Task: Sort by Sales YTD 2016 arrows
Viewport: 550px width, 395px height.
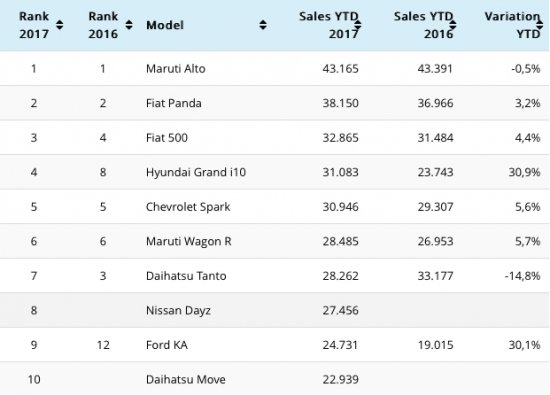Action: pyautogui.click(x=453, y=25)
